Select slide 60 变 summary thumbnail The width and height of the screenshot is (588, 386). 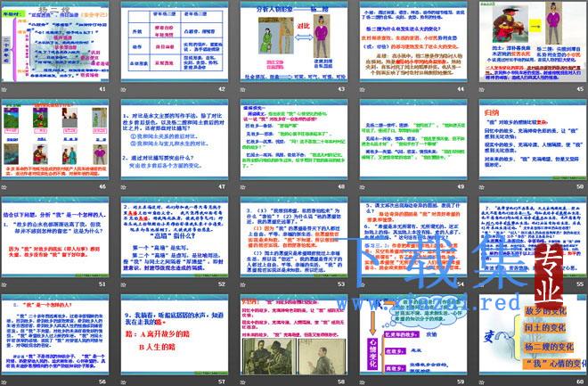[x=533, y=334]
